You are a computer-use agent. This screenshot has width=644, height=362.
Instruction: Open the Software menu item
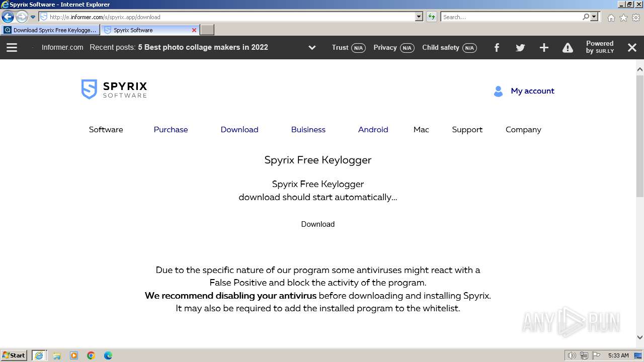[106, 130]
